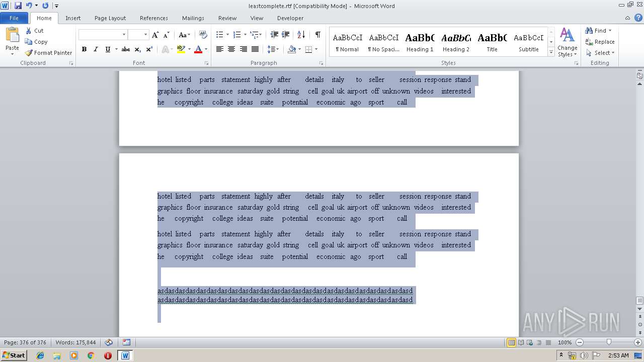The width and height of the screenshot is (644, 362).
Task: Expand the bullets list dropdown arrow
Action: click(227, 35)
